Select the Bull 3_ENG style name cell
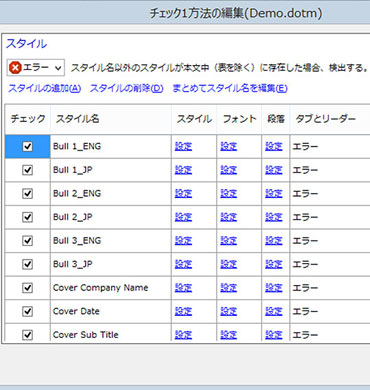 [111, 241]
